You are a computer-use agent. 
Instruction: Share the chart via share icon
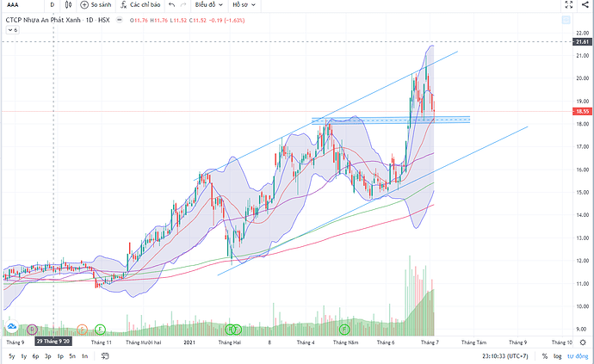point(585,4)
